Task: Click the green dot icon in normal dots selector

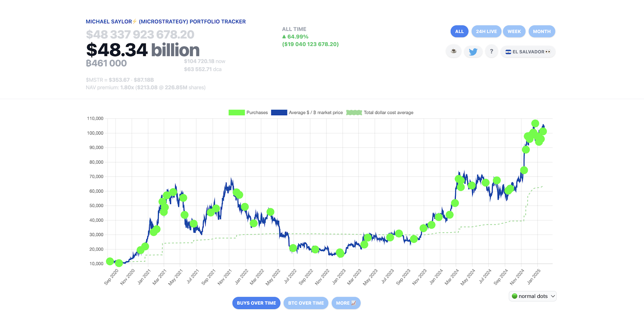Action: click(514, 296)
